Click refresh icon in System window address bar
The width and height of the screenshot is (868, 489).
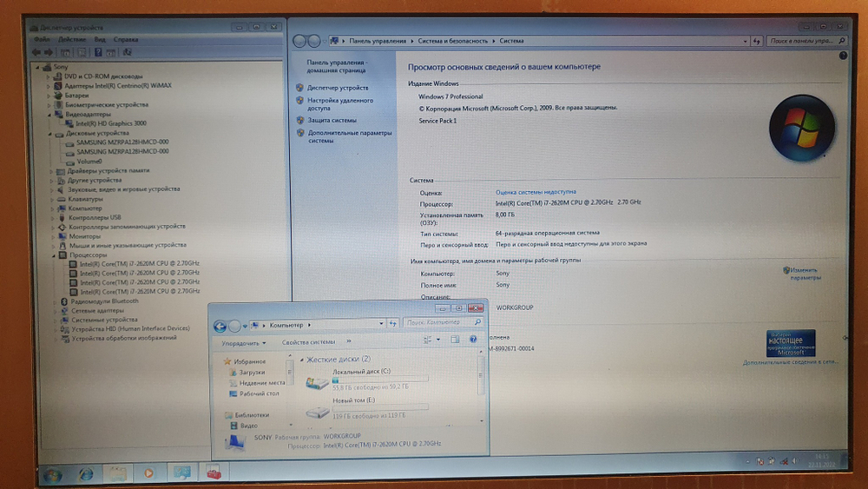(x=757, y=41)
